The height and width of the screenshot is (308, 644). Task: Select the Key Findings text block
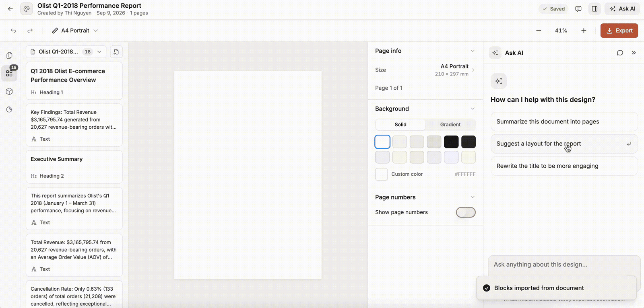(74, 125)
